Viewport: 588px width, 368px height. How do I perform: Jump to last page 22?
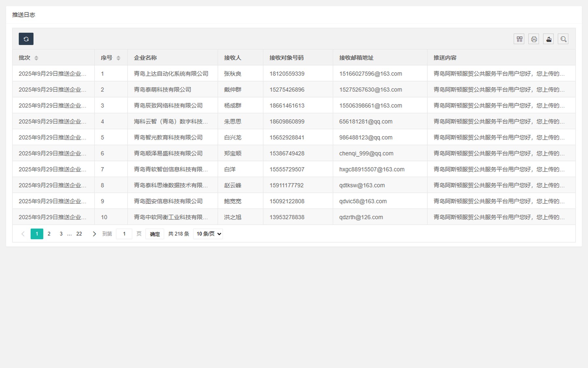pyautogui.click(x=79, y=234)
